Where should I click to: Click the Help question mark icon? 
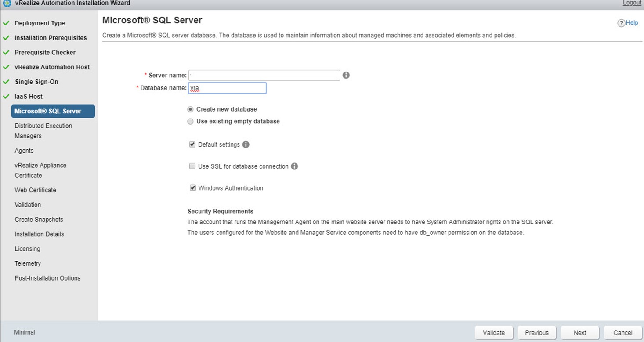click(621, 23)
